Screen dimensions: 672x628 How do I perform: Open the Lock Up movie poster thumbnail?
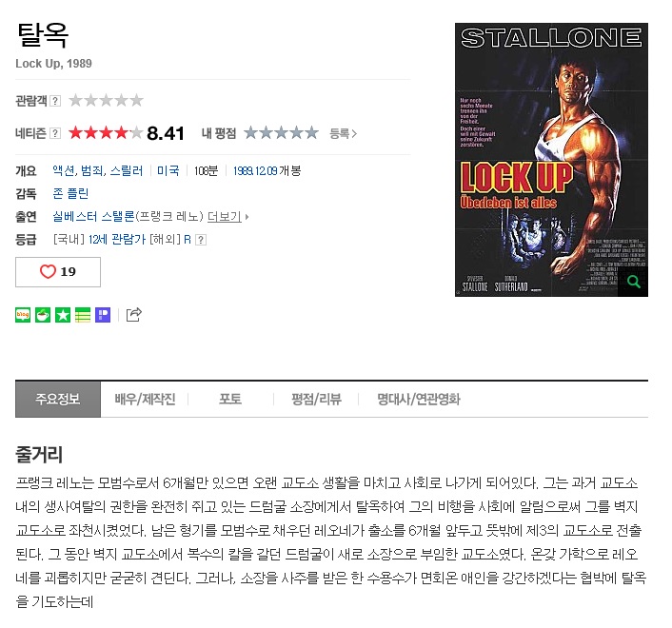(551, 160)
